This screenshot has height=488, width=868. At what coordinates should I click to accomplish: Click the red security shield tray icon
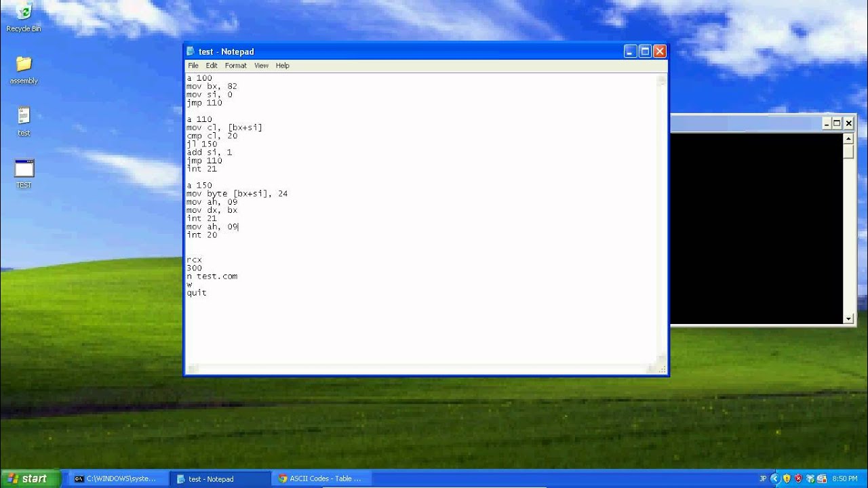click(x=798, y=479)
